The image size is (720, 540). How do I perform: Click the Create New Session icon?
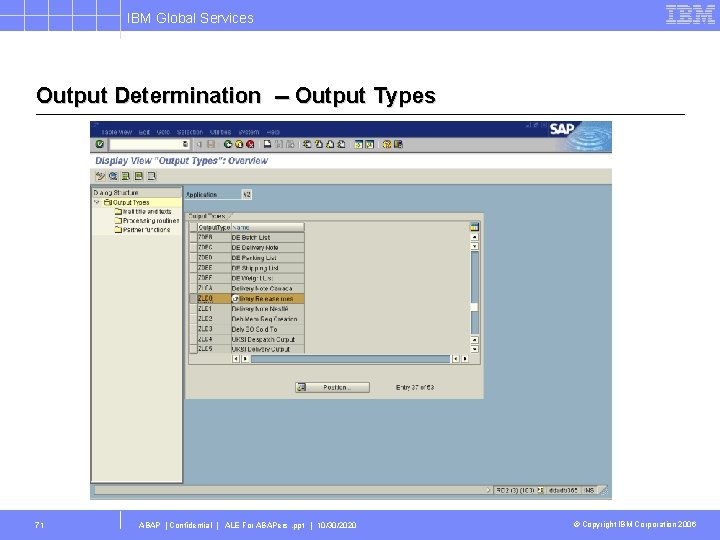coord(358,144)
